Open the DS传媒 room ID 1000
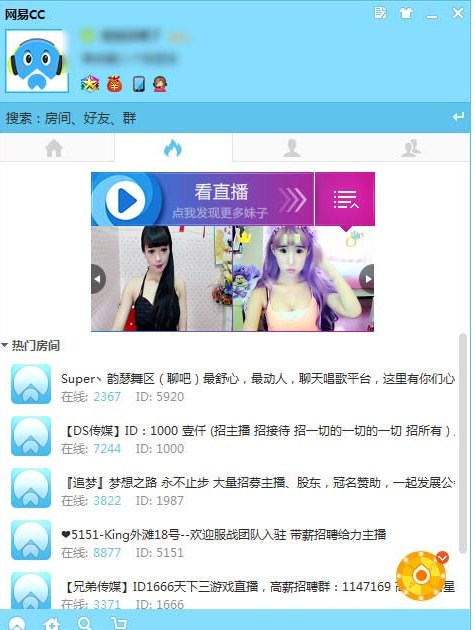Screen dimensions: 475x630 233,439
